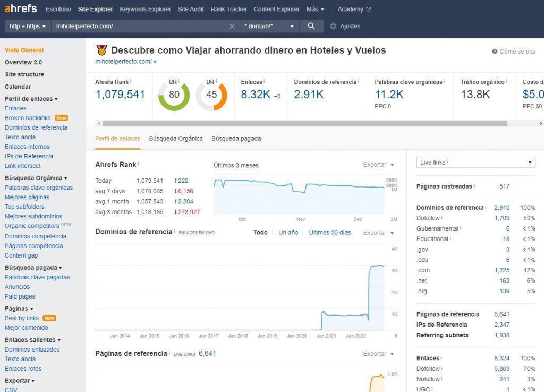Image resolution: width=544 pixels, height=392 pixels.
Task: Open Site structure in sidebar
Action: tap(24, 74)
